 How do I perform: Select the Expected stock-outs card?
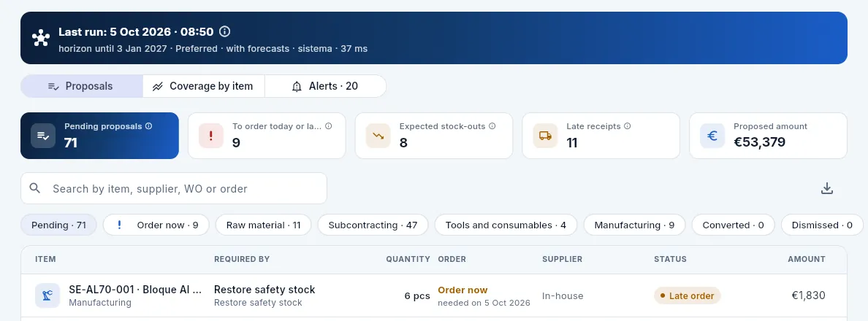click(434, 136)
